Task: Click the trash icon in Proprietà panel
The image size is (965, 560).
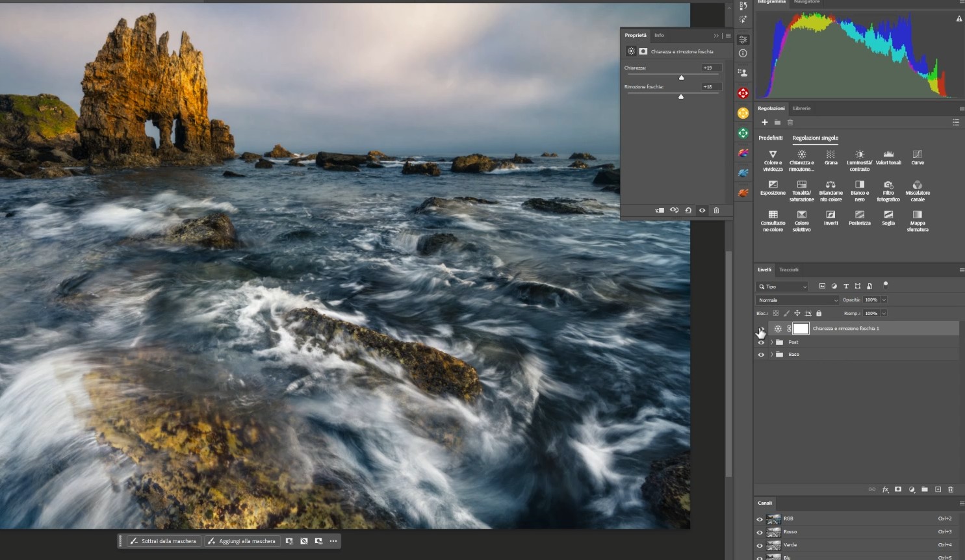Action: click(x=716, y=210)
